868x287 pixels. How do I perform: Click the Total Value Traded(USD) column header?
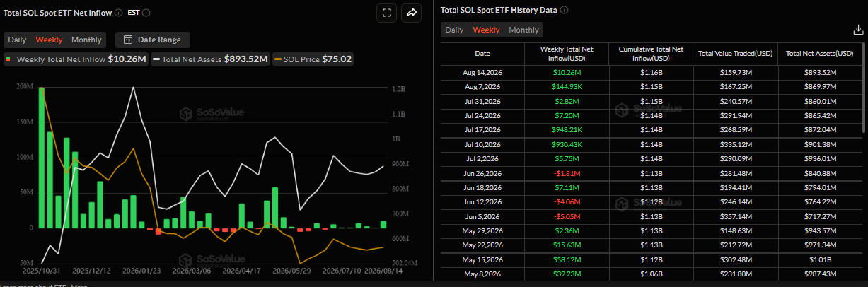click(x=735, y=54)
